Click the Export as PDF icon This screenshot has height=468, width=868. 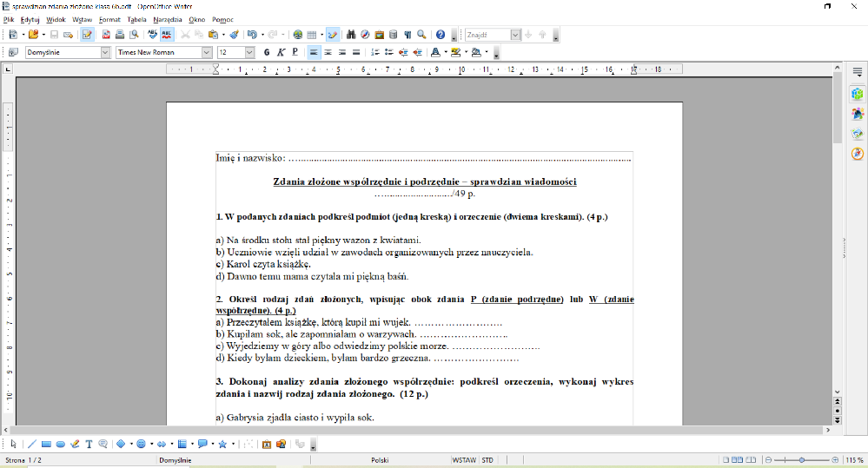[106, 35]
